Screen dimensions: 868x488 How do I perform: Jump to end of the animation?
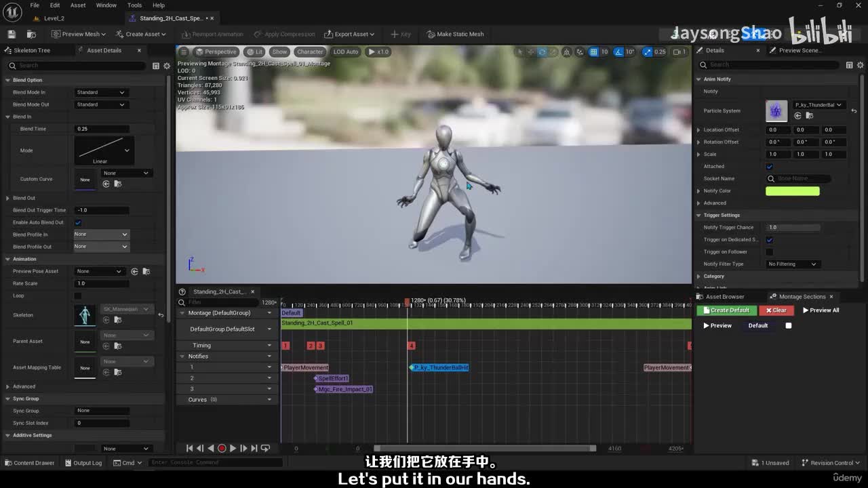tap(254, 448)
